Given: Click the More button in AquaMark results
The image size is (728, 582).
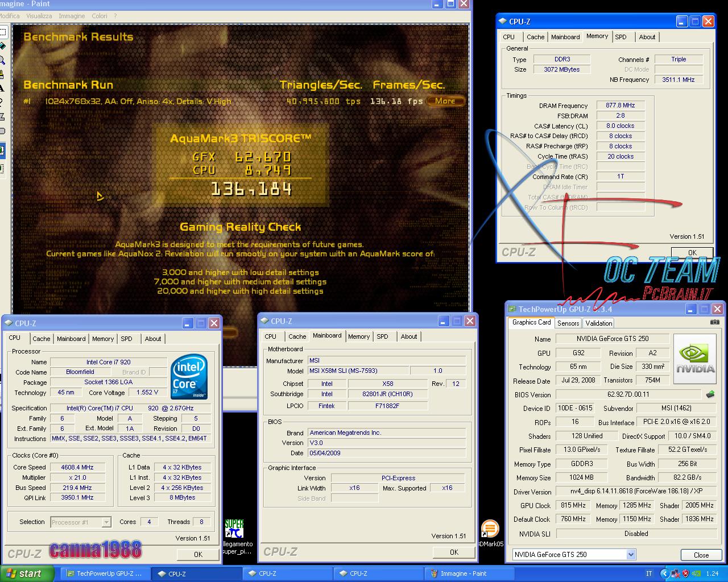Looking at the screenshot, I should (445, 101).
